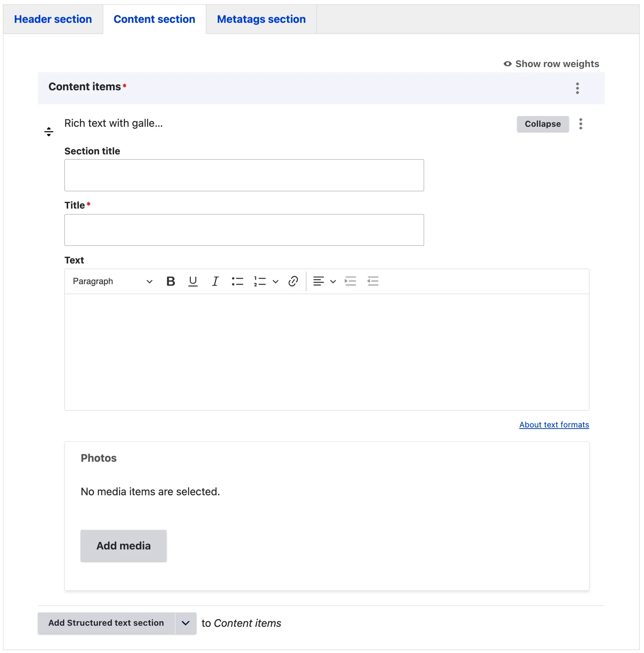Expand the Add section type dropdown arrow

[x=186, y=623]
